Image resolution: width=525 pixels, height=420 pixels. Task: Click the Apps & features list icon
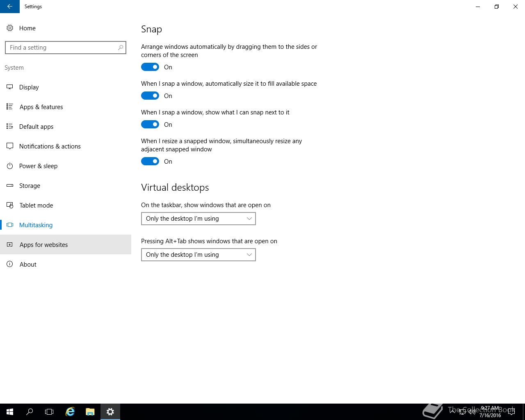[10, 107]
